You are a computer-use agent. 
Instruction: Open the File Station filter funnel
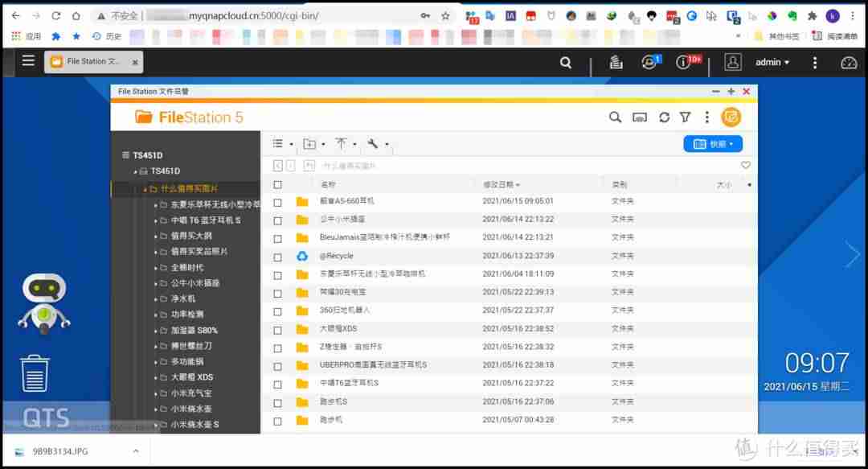(x=686, y=117)
